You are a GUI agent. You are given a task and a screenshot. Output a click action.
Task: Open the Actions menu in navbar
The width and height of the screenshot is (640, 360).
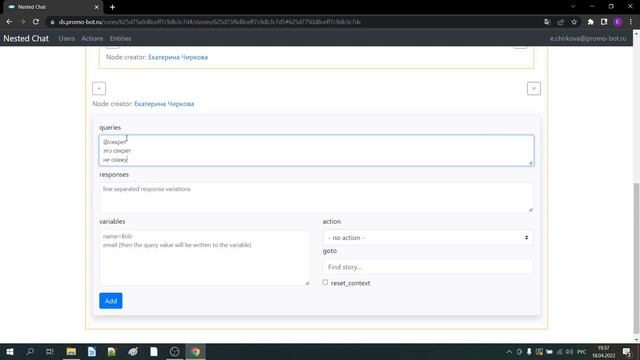click(92, 38)
